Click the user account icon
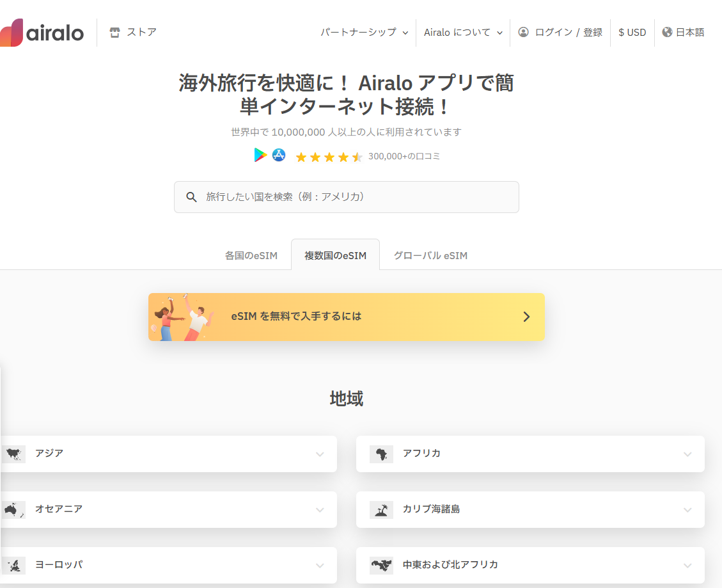Viewport: 722px width, 588px height. click(x=524, y=32)
